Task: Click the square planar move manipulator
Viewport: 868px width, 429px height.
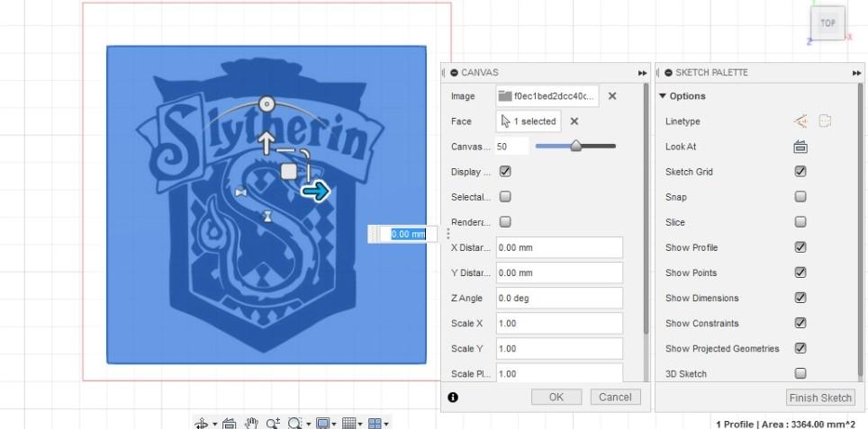Action: [288, 172]
